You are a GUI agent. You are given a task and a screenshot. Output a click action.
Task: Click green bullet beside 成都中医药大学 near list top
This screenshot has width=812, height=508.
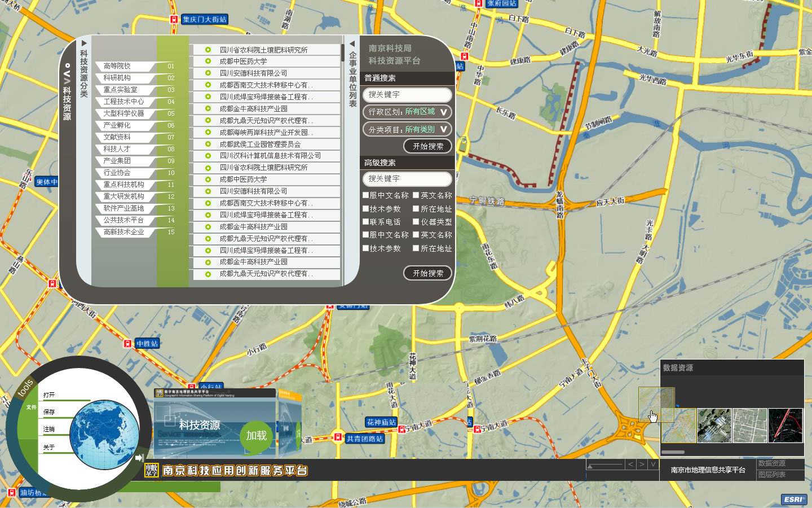[208, 62]
